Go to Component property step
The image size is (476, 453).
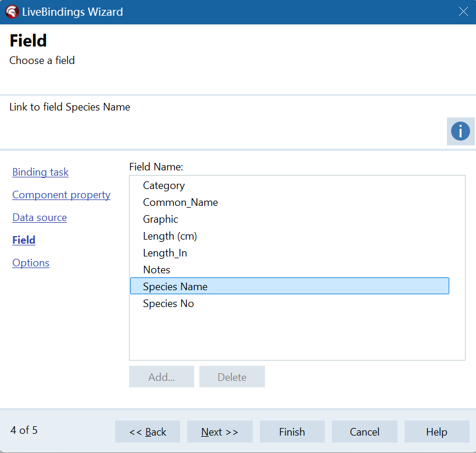pyautogui.click(x=62, y=195)
